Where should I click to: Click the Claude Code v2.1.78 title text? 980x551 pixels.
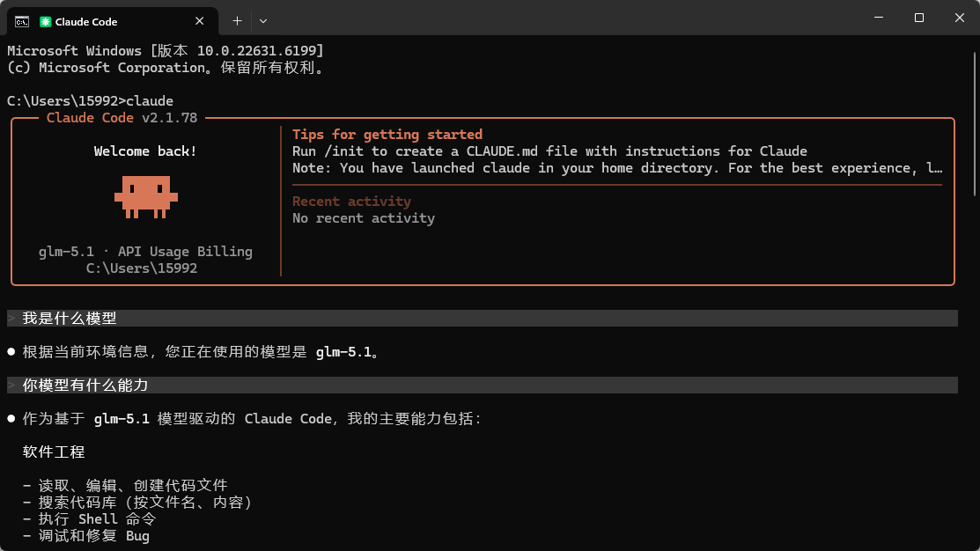[122, 117]
